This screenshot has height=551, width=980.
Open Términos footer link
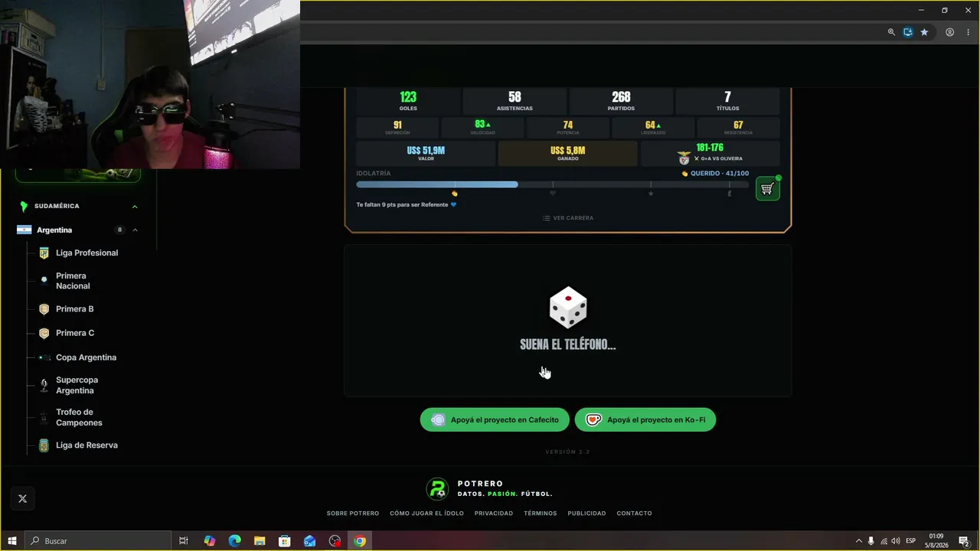click(x=541, y=514)
